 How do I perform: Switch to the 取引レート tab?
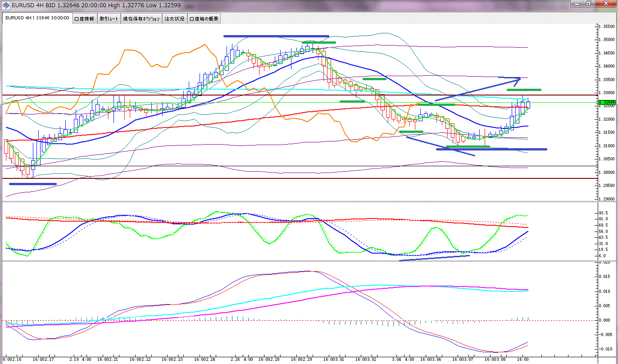pyautogui.click(x=109, y=19)
